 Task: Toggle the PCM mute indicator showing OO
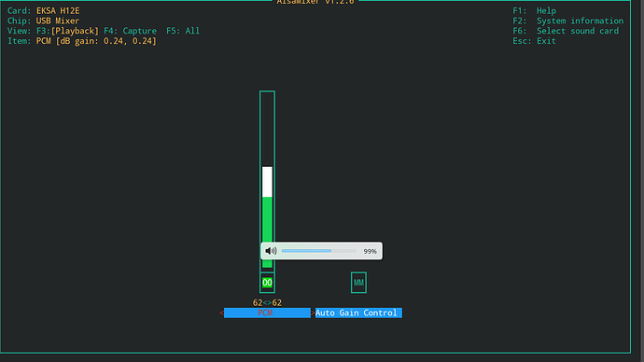(x=267, y=283)
